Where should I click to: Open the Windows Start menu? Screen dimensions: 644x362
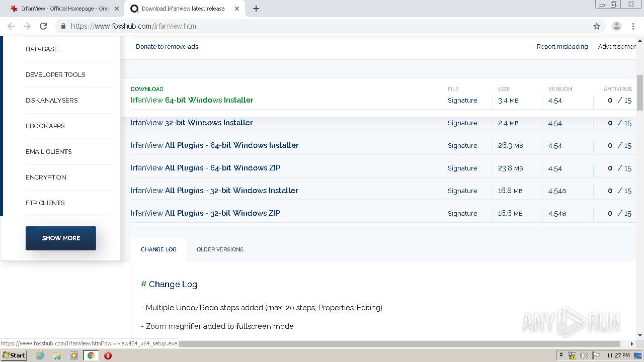point(14,355)
